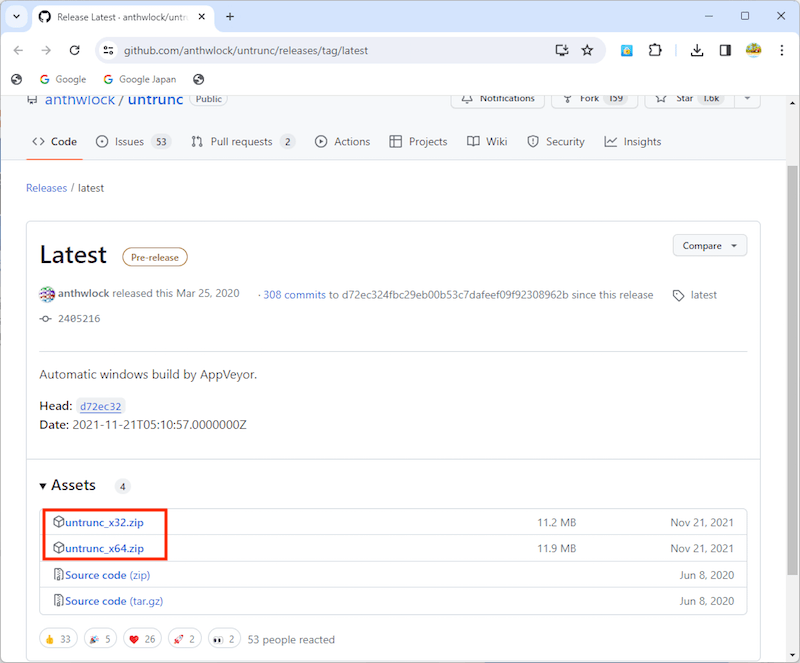The height and width of the screenshot is (663, 800).
Task: Click the browser forward arrow
Action: 46,50
